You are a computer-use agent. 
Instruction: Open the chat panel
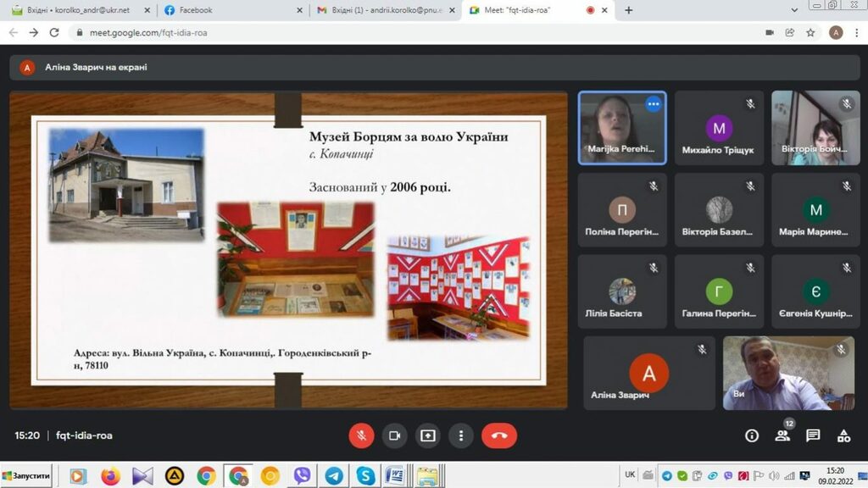tap(813, 435)
